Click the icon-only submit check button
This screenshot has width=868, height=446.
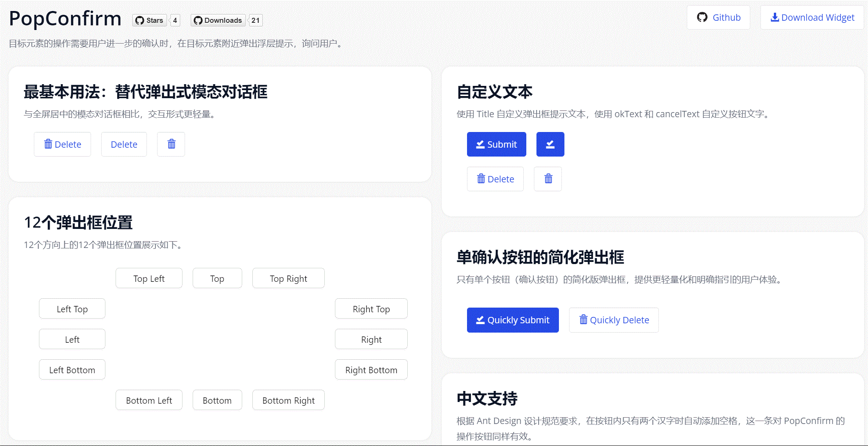coord(550,144)
